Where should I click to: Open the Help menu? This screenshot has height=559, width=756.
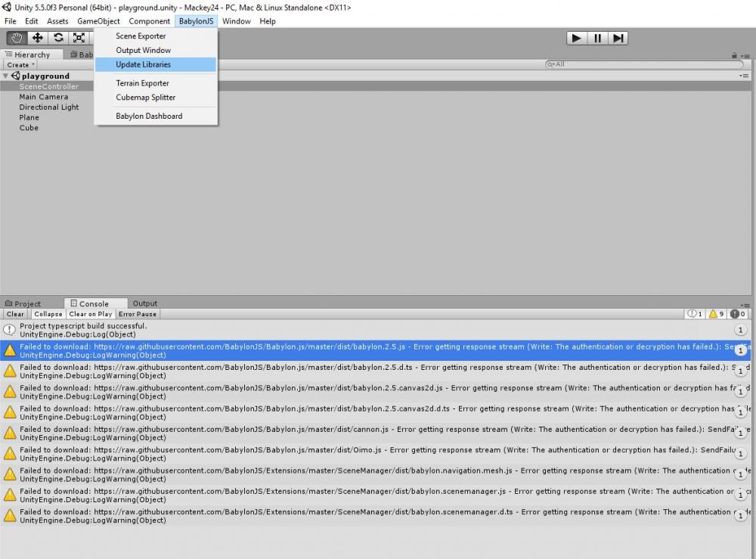[x=268, y=21]
